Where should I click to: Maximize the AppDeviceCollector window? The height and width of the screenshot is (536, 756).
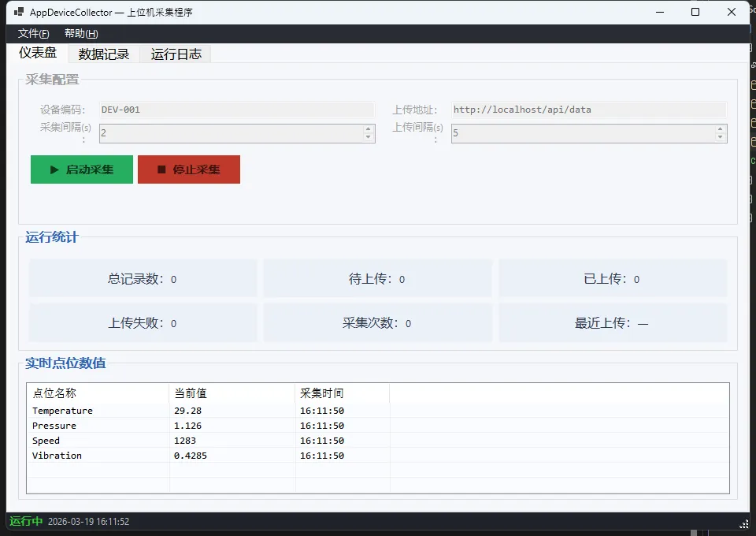pos(695,12)
